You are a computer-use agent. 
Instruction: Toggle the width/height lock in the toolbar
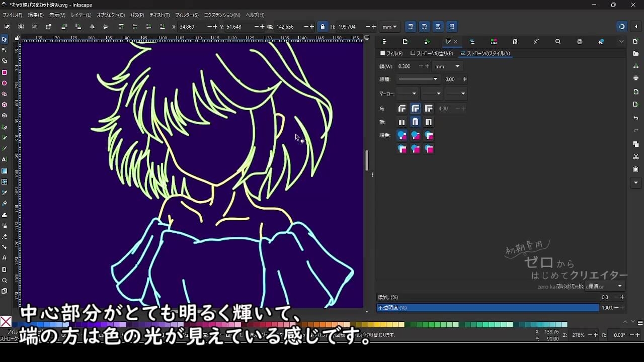(x=323, y=27)
